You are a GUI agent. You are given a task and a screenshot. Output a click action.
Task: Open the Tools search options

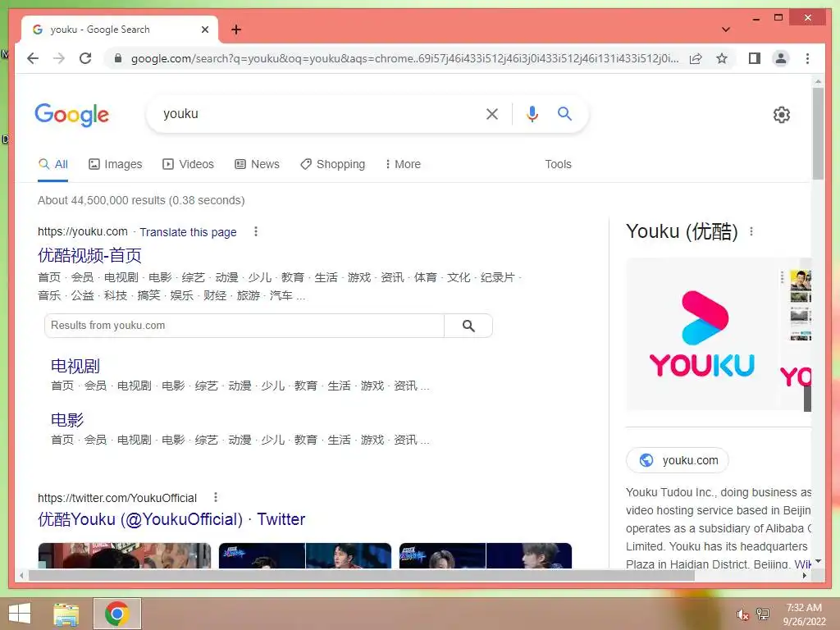tap(558, 164)
